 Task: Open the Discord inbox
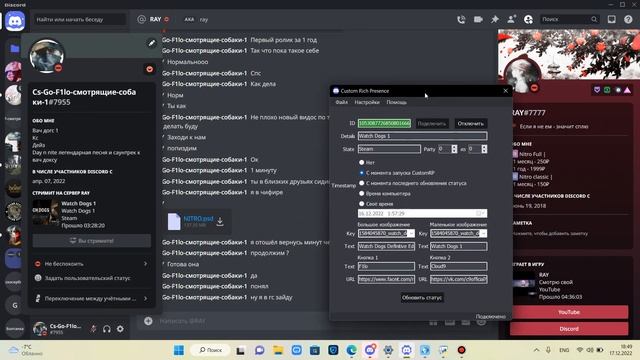611,19
